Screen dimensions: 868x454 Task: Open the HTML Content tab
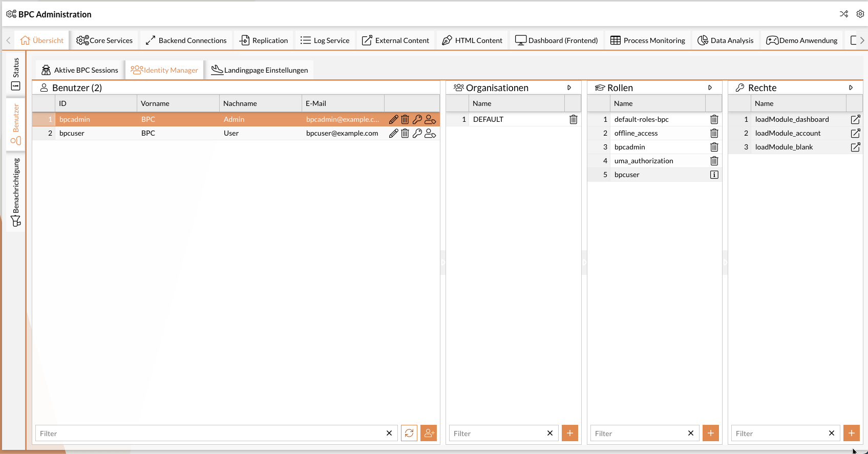coord(472,40)
